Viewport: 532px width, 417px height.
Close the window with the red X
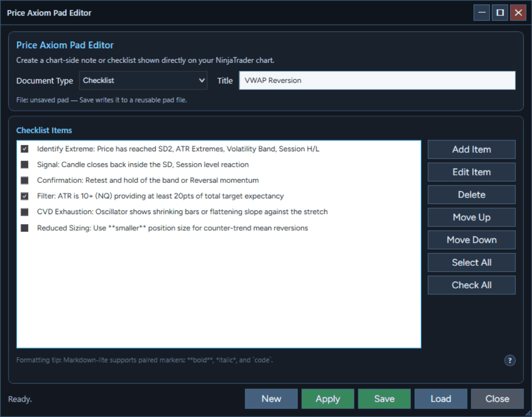pos(518,13)
